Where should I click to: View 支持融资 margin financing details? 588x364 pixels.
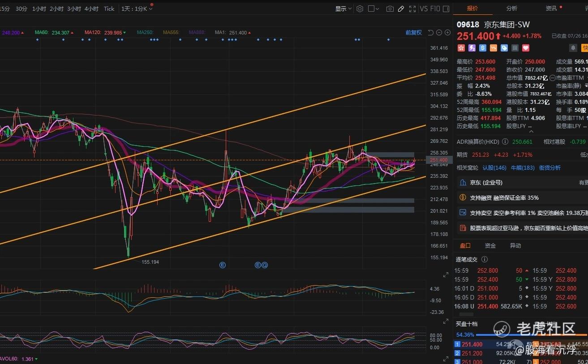(523, 197)
